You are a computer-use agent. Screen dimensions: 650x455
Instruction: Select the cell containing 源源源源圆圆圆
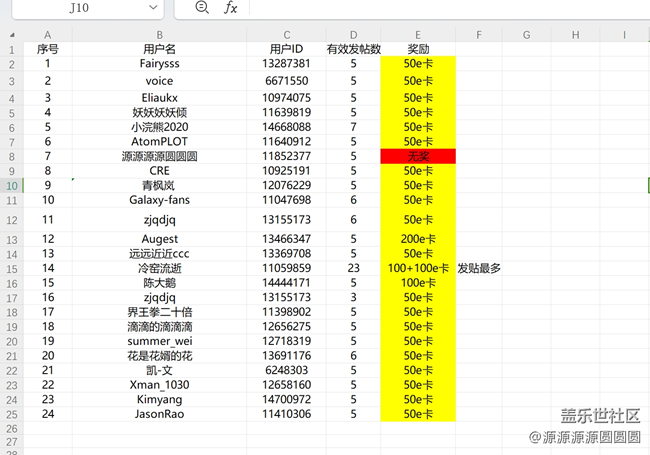pyautogui.click(x=159, y=156)
